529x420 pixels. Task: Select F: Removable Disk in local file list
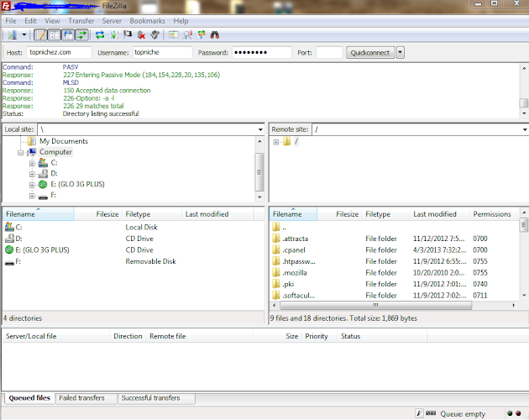click(x=134, y=261)
